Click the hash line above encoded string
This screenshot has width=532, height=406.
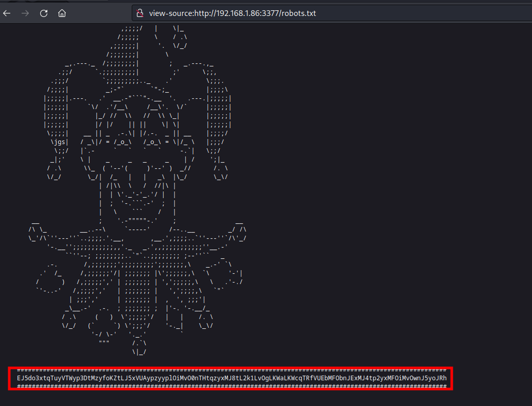tap(230, 370)
